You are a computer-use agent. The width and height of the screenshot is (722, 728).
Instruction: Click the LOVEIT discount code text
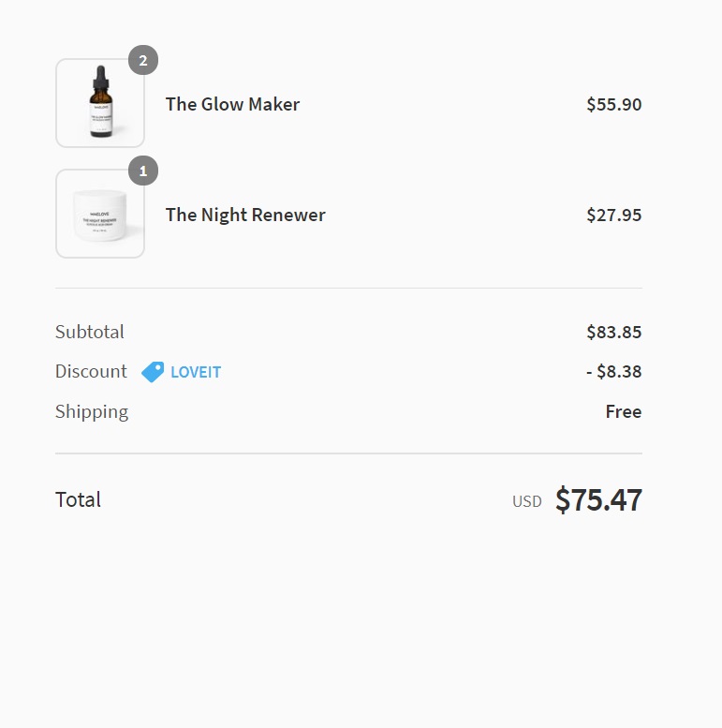[x=196, y=372]
